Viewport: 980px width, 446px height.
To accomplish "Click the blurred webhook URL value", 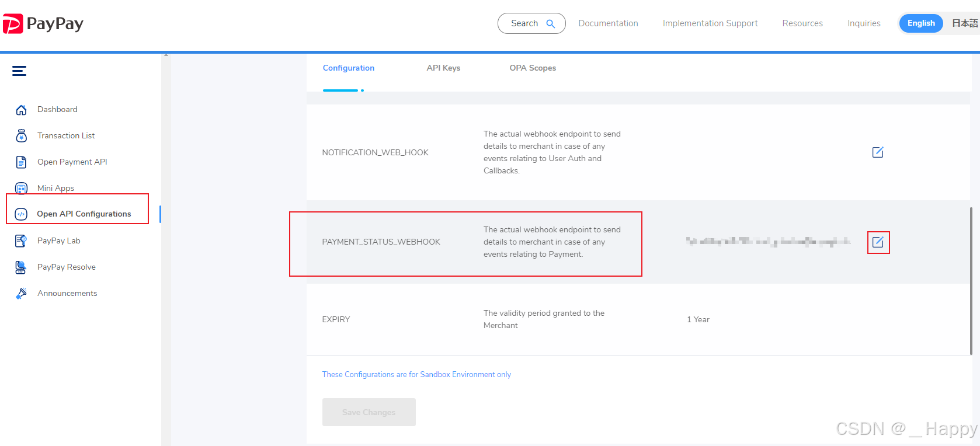I will pos(768,242).
